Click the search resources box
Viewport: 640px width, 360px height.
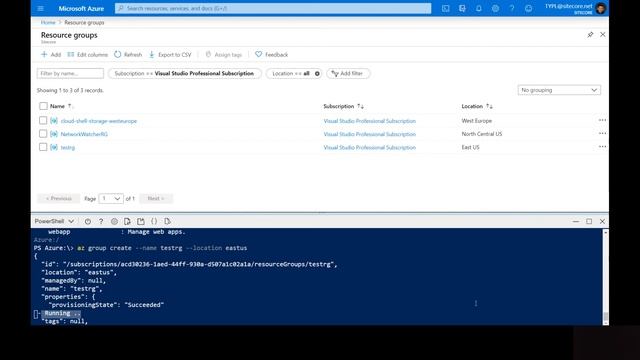coord(273,8)
